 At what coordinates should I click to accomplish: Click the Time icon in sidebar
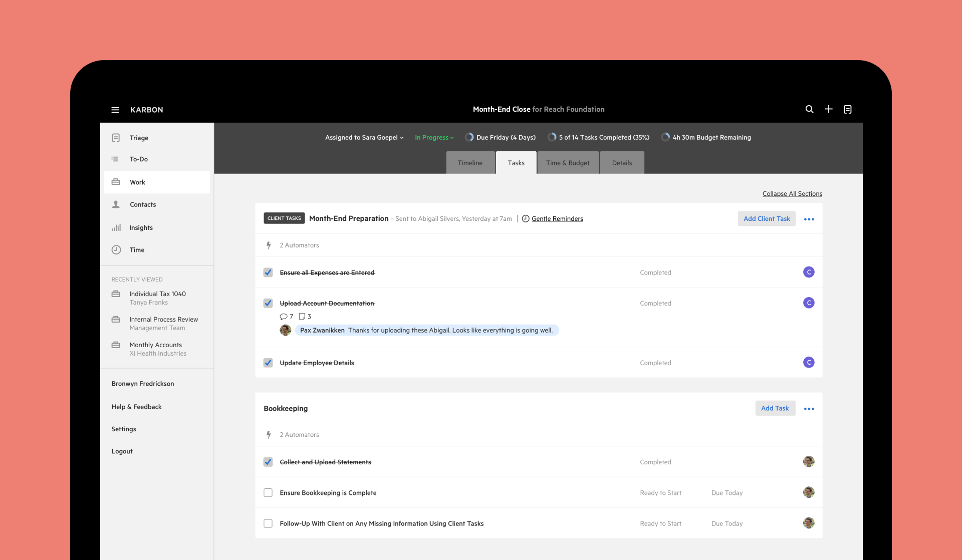116,249
